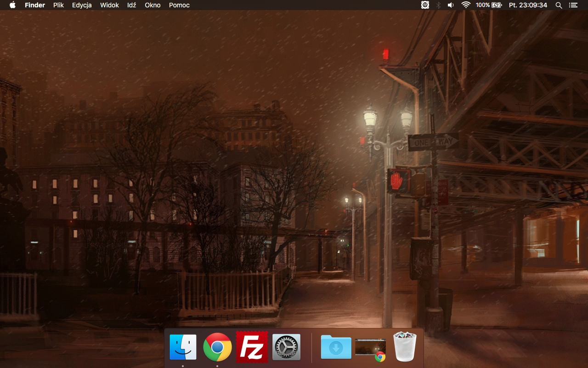Image resolution: width=588 pixels, height=368 pixels.
Task: Click the clock showing Pt. 23:09:34
Action: (528, 5)
